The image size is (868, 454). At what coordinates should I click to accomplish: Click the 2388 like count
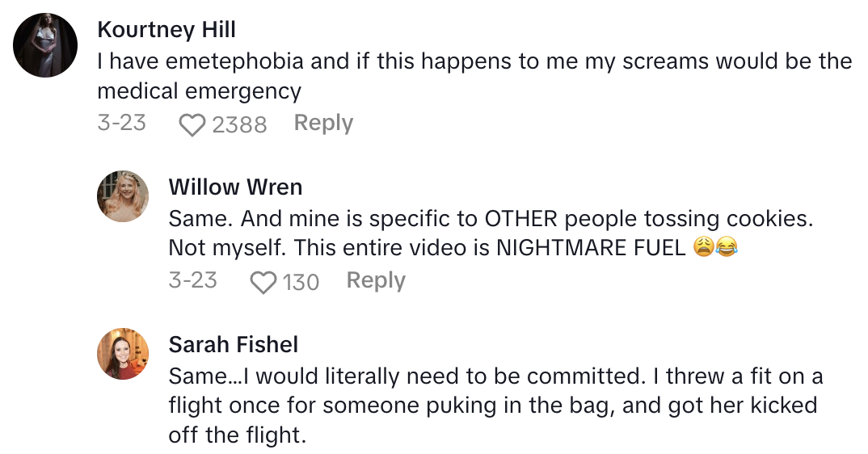pyautogui.click(x=239, y=124)
